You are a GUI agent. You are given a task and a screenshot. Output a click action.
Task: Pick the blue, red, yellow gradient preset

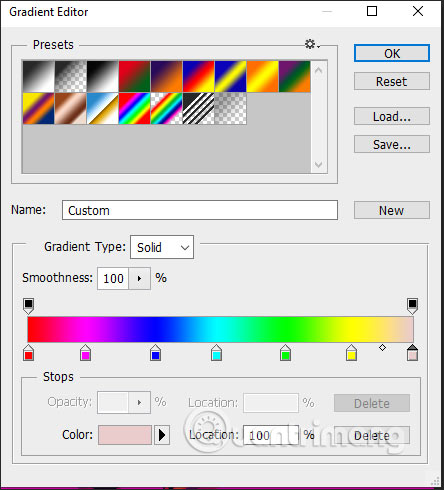click(199, 76)
